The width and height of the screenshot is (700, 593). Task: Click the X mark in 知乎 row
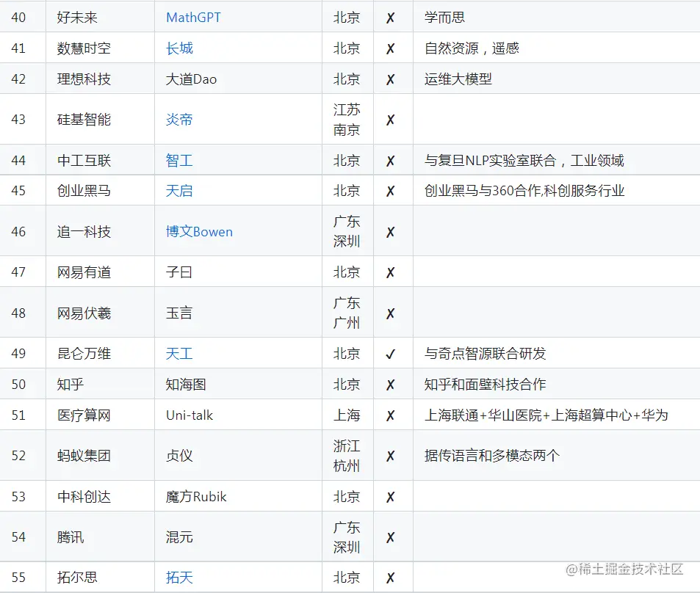click(x=392, y=384)
